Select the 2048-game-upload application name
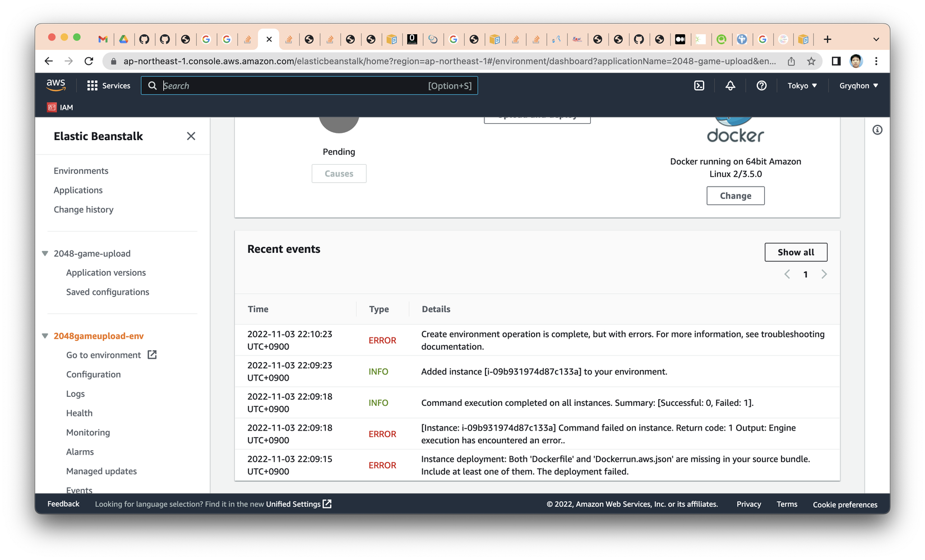 click(x=92, y=253)
